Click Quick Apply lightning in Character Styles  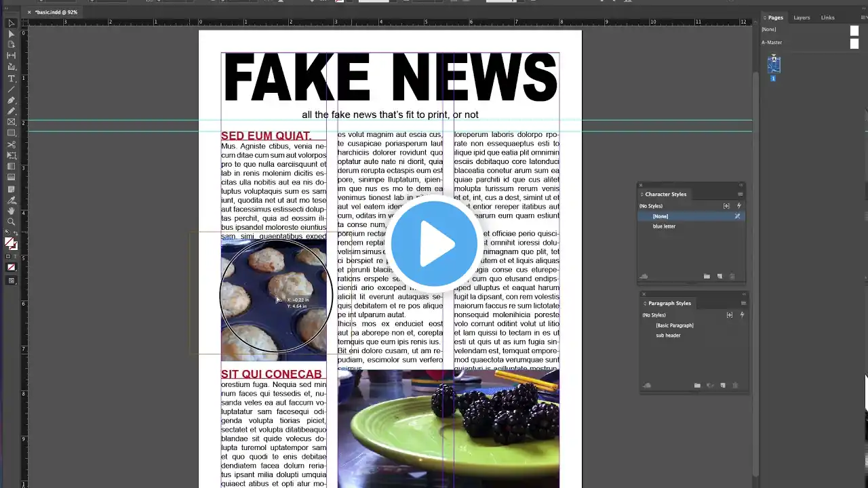click(x=738, y=206)
